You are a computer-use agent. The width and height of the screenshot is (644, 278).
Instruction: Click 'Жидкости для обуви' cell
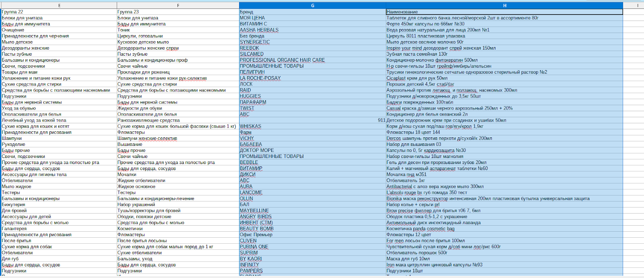178,108
